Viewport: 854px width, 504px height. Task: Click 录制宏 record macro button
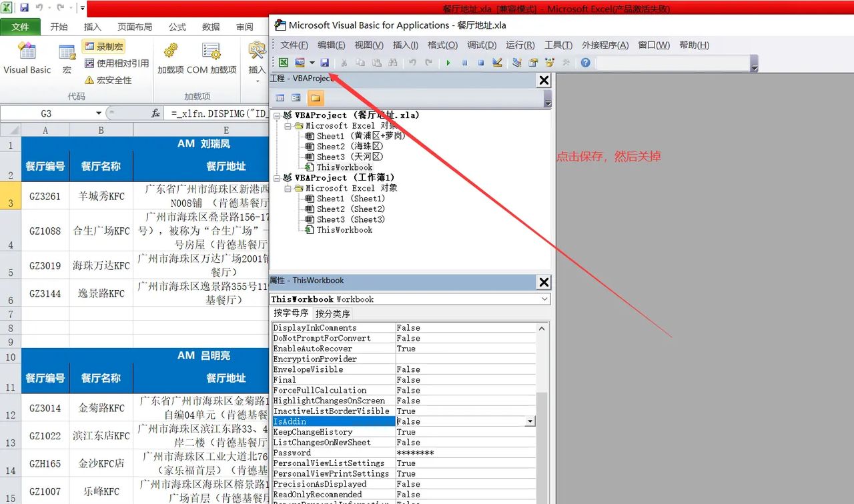103,47
